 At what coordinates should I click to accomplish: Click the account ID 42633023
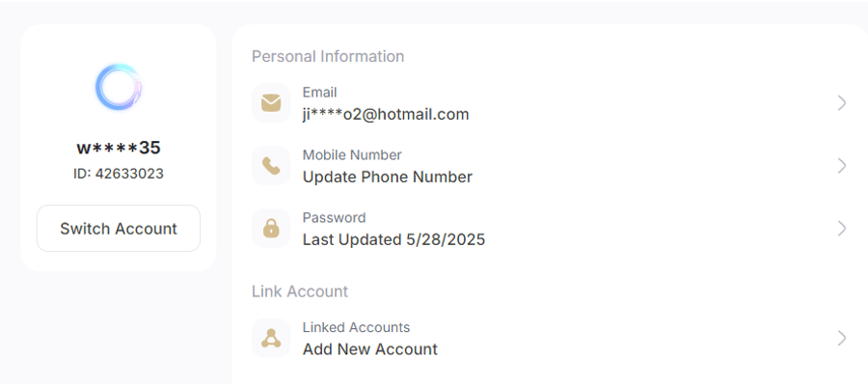tap(119, 174)
